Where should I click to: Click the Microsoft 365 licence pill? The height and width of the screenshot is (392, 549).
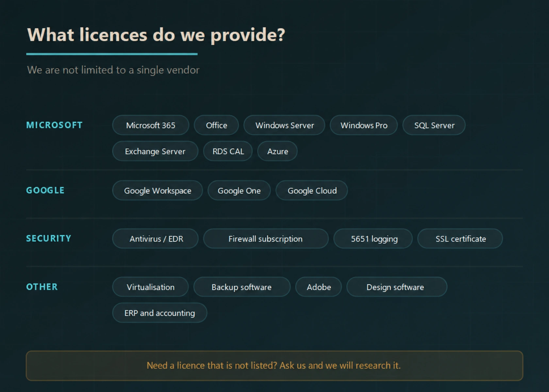click(x=151, y=125)
